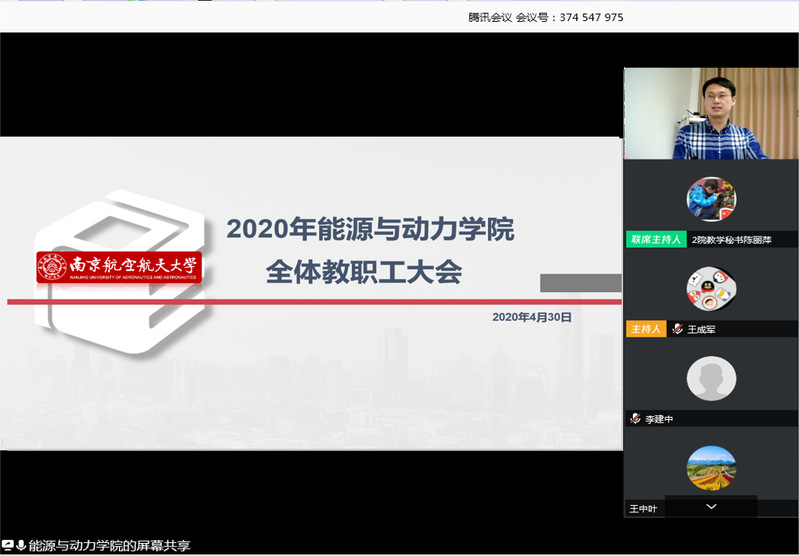Click the microphone icon beside the sharing label
799x556 pixels.
point(21,545)
